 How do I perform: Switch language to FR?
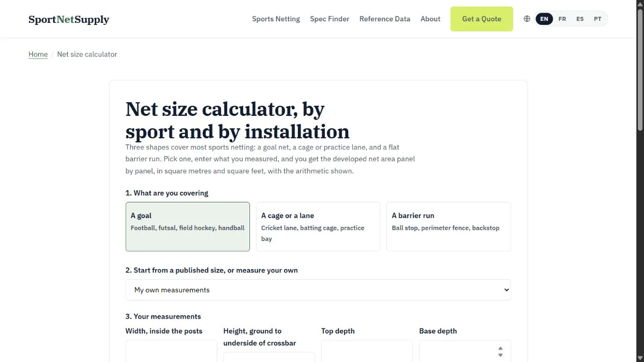(562, 19)
